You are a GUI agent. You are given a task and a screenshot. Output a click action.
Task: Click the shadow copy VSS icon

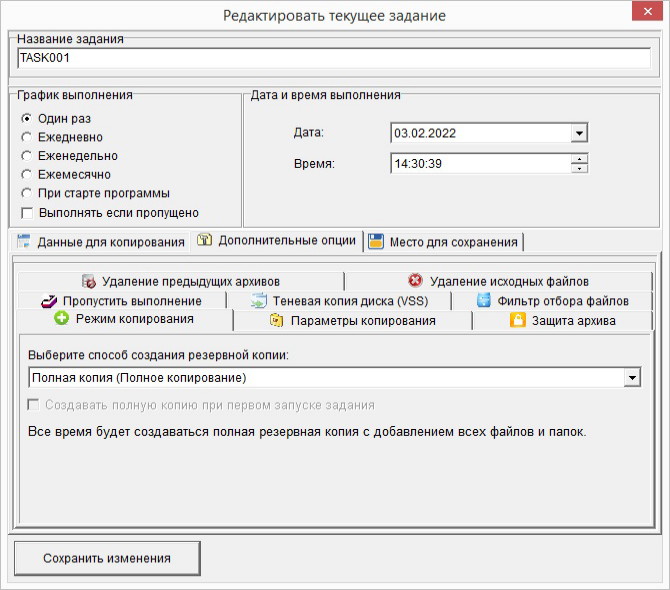tap(259, 301)
